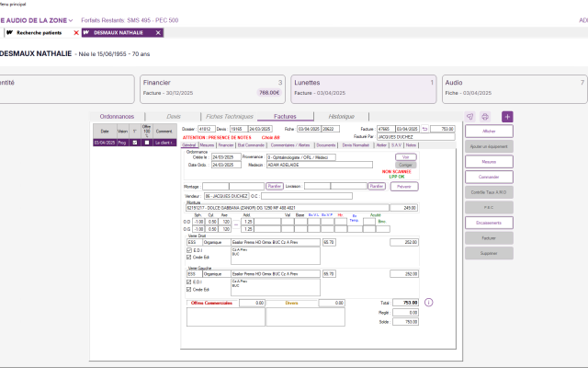The image size is (588, 368).
Task: Click the Réglé amount field
Action: point(405,313)
